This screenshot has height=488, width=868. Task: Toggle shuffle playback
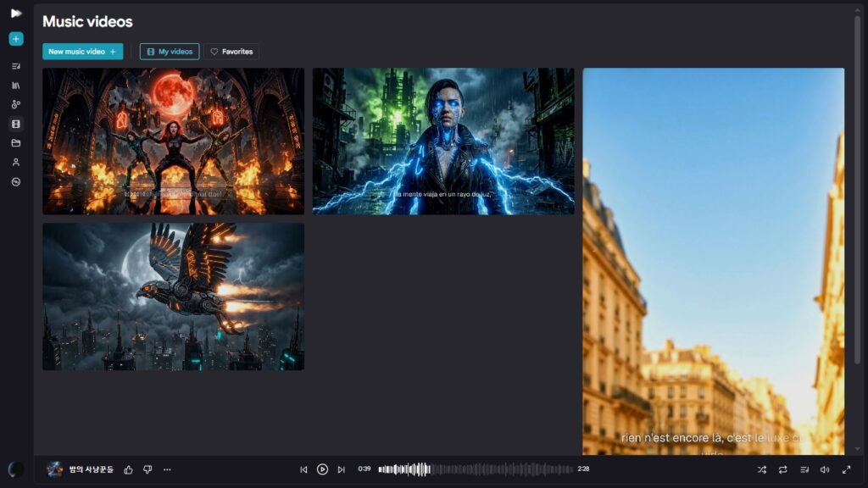762,469
